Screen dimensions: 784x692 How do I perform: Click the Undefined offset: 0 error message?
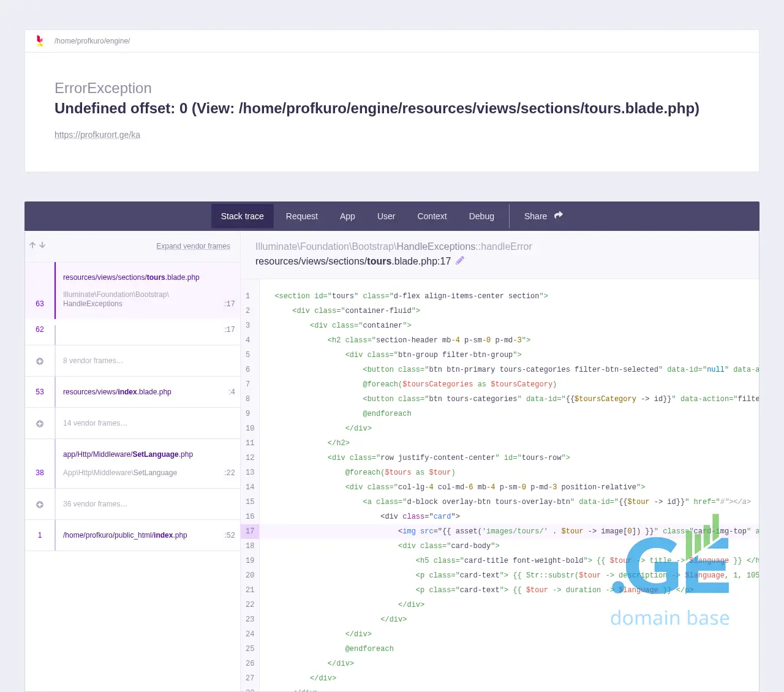click(377, 108)
